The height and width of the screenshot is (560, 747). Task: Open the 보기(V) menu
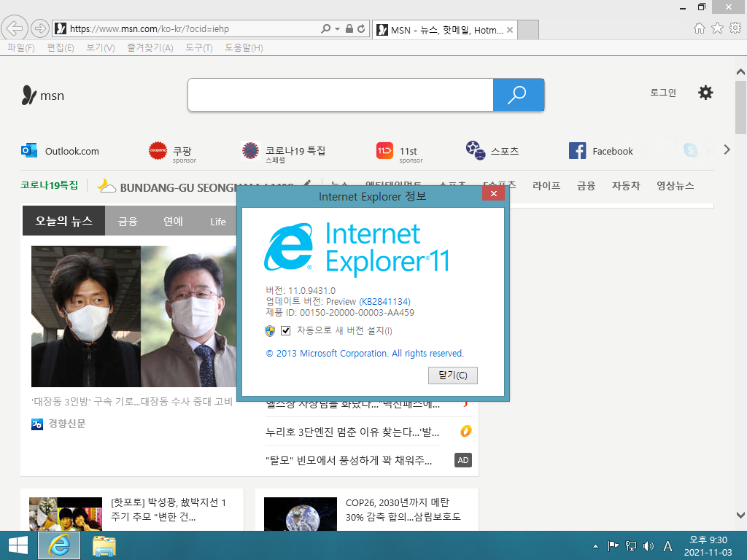coord(101,47)
